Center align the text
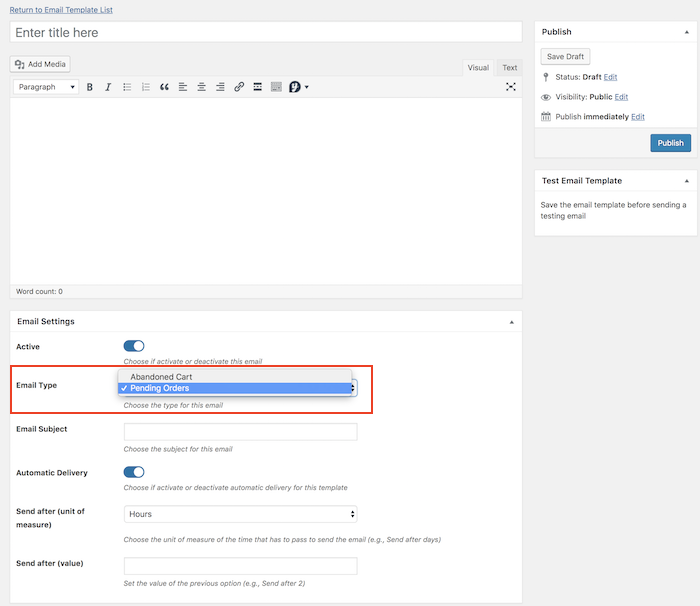The image size is (700, 606). (202, 87)
